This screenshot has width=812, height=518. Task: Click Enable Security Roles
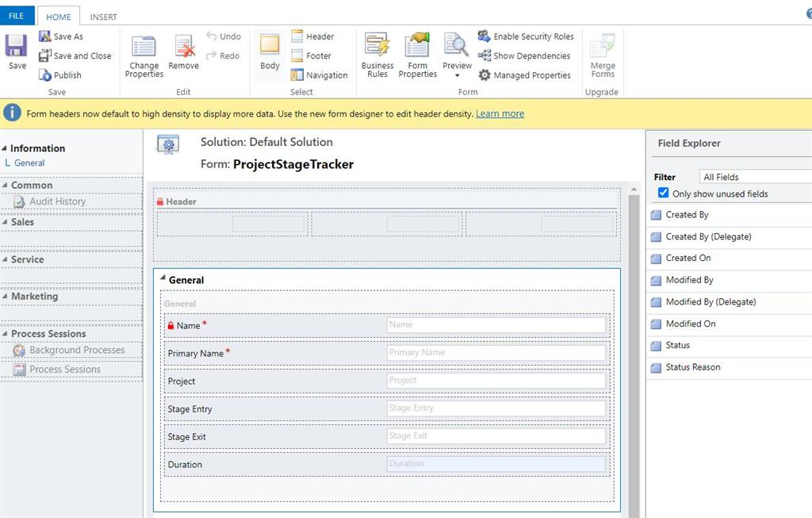coord(485,36)
